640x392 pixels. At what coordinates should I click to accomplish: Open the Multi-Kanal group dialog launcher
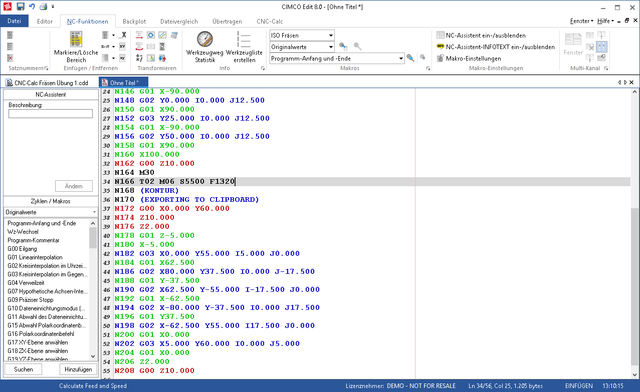pos(606,68)
